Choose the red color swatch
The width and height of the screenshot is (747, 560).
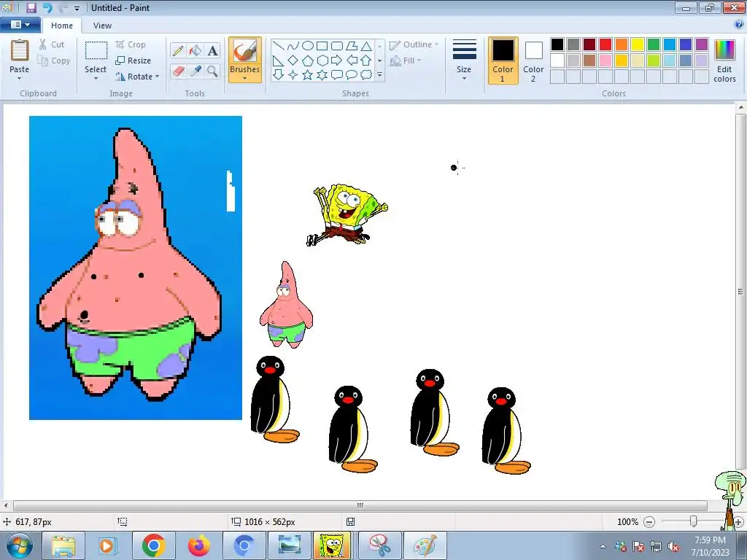pyautogui.click(x=605, y=44)
